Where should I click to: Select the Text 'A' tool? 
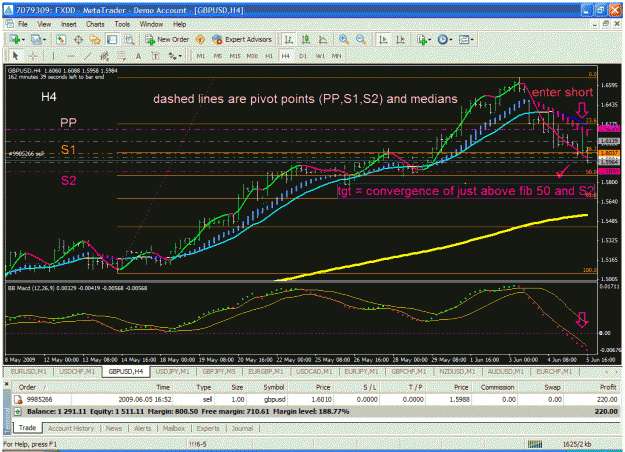point(138,56)
